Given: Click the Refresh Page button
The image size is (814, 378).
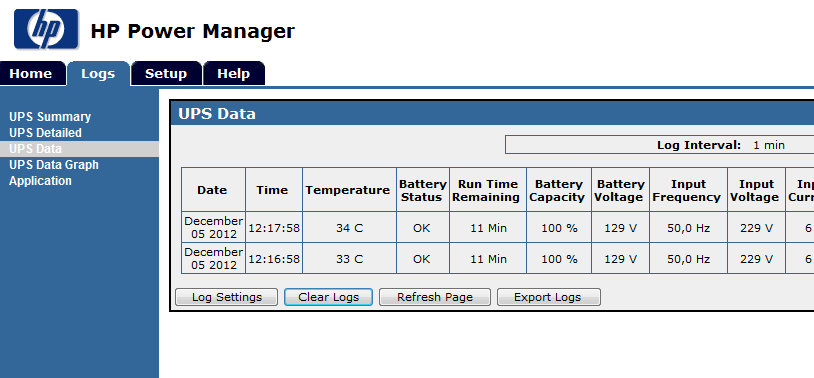Looking at the screenshot, I should pyautogui.click(x=435, y=297).
